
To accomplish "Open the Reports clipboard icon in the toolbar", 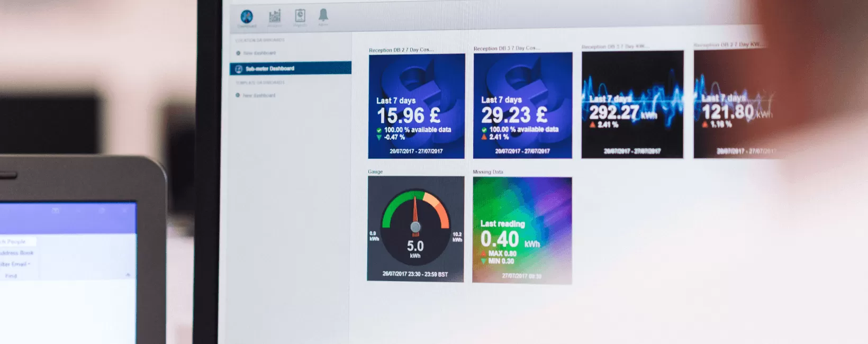I will [x=300, y=17].
